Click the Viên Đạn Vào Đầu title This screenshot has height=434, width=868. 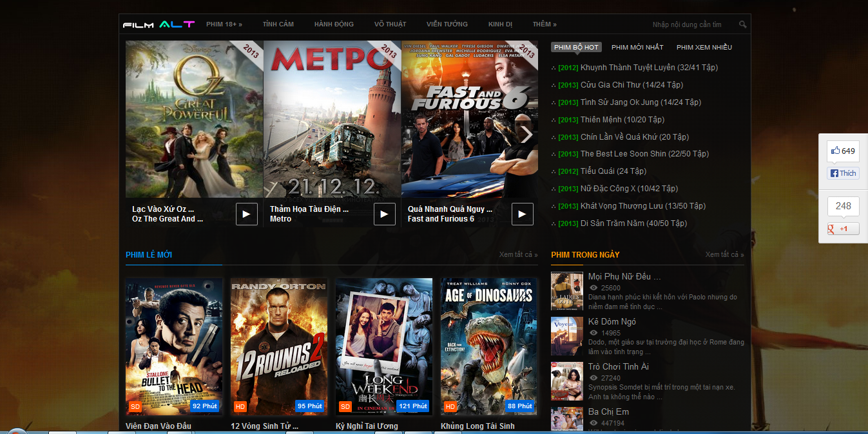[x=159, y=426]
